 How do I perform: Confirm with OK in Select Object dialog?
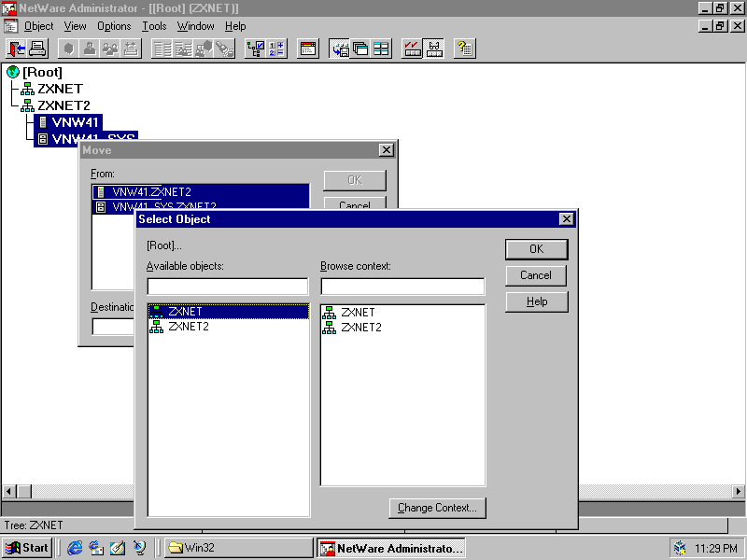536,249
